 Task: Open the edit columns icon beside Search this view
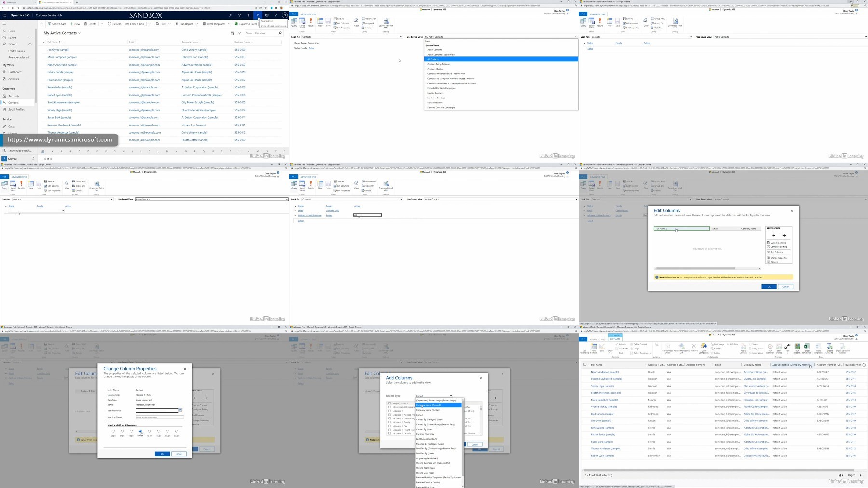(x=233, y=33)
